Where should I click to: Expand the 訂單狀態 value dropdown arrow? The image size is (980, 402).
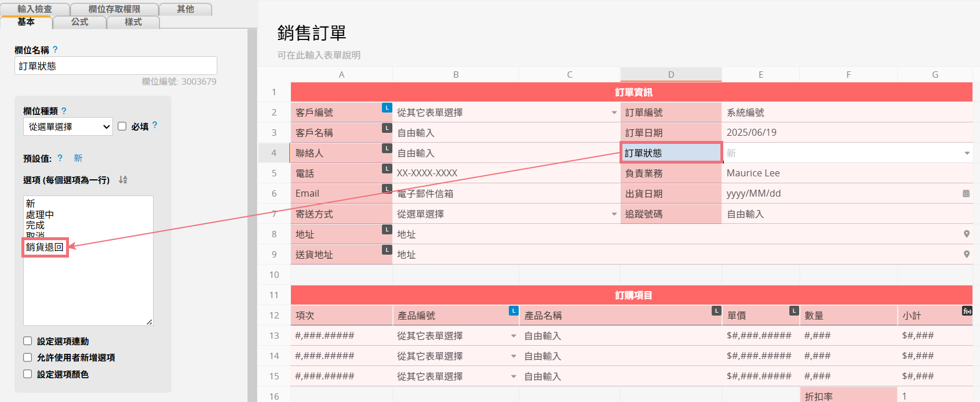pos(967,153)
